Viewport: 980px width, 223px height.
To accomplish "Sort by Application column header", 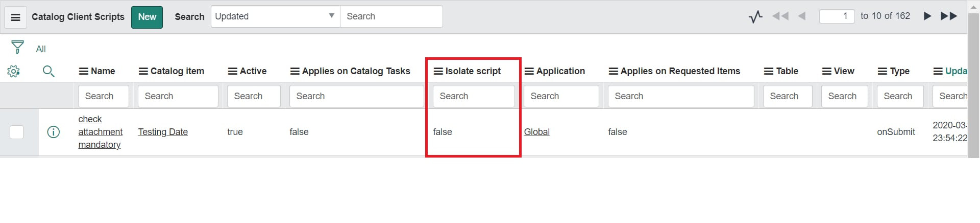I will click(x=560, y=71).
